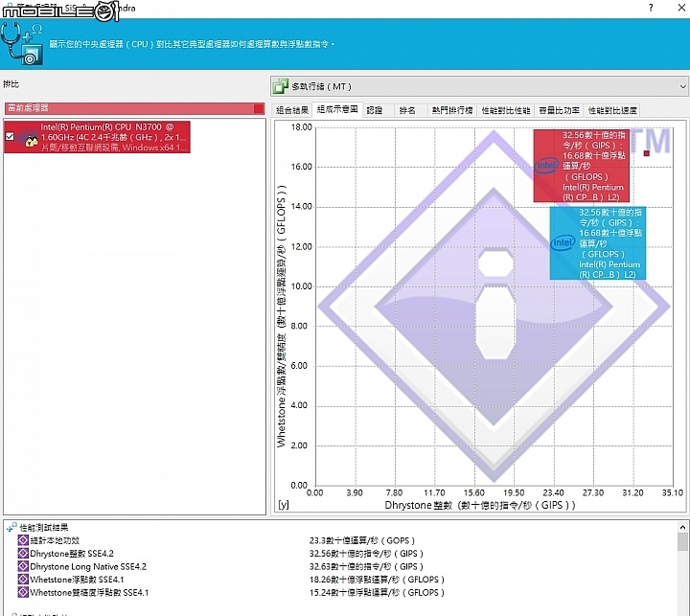
Task: Click the Intel logo in the red chart label
Action: (x=546, y=166)
